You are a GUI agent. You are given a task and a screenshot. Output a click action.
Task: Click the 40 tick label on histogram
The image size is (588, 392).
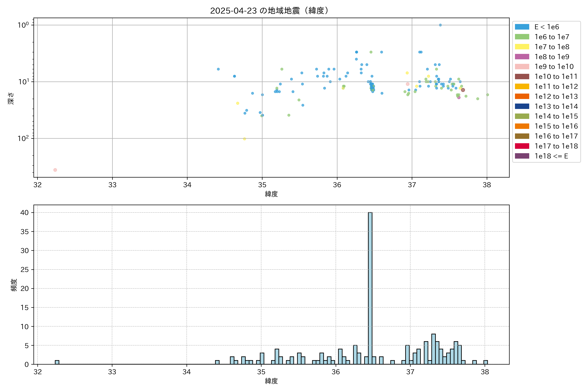point(24,212)
